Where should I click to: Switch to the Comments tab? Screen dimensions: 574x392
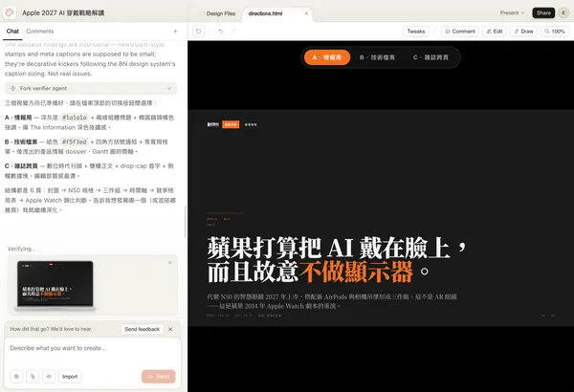(40, 32)
